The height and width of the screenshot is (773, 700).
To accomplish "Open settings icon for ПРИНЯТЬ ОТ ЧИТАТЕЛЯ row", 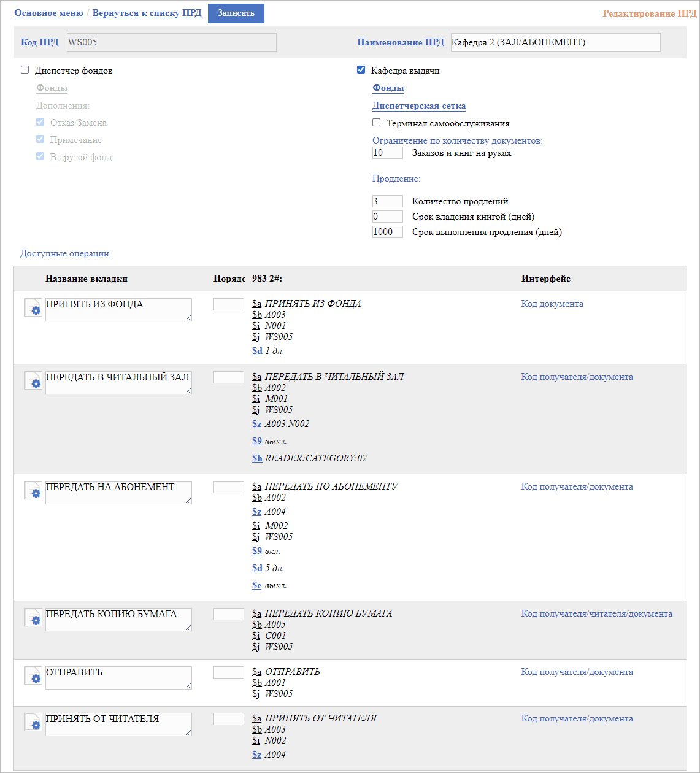I will point(33,722).
